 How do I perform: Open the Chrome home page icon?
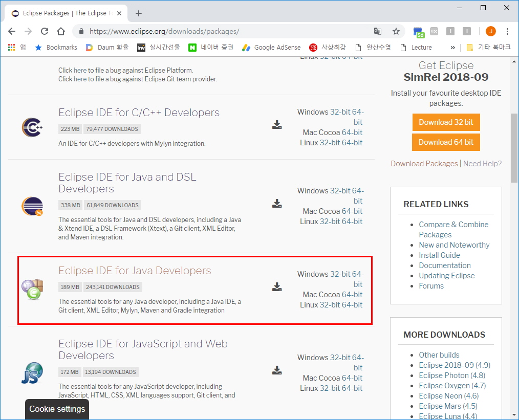click(x=61, y=31)
